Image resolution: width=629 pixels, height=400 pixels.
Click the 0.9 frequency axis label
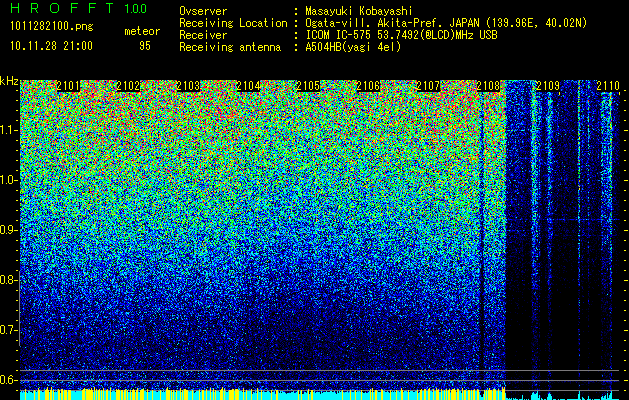[x=9, y=230]
